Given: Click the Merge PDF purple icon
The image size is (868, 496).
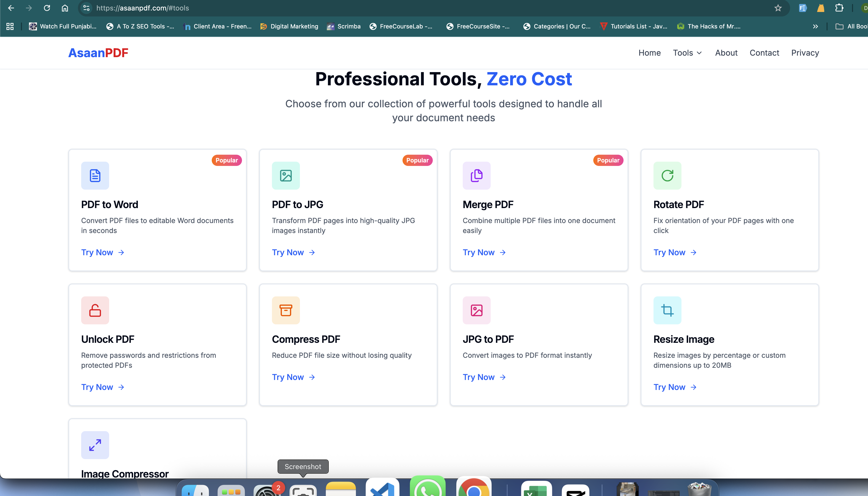Looking at the screenshot, I should [476, 175].
